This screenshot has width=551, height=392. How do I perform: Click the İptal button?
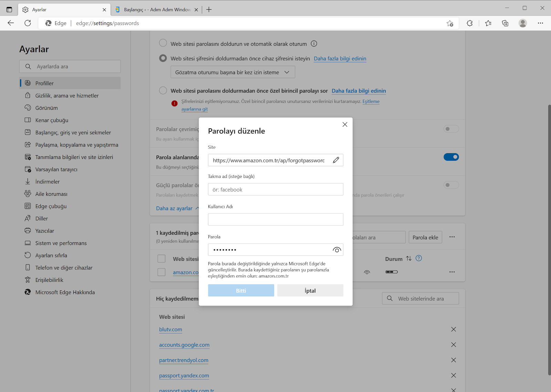310,290
